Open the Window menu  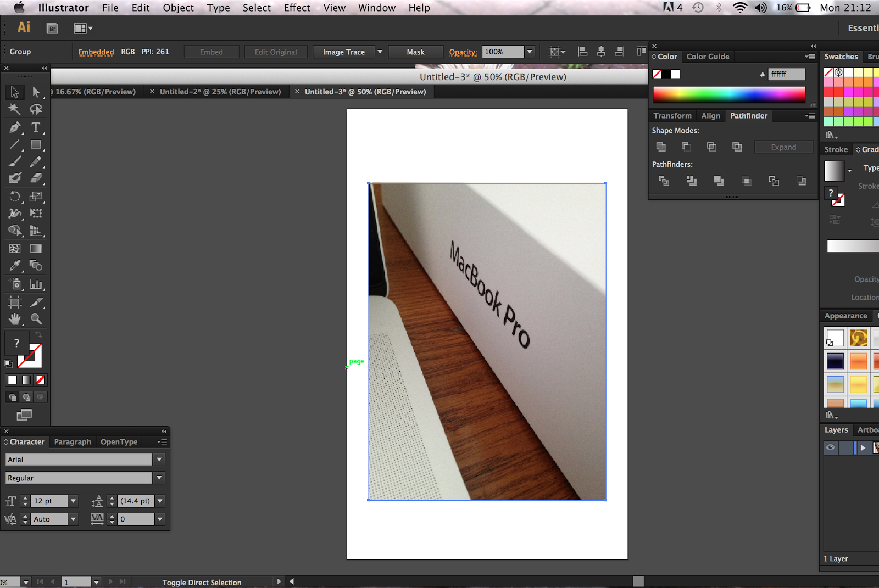[x=376, y=8]
